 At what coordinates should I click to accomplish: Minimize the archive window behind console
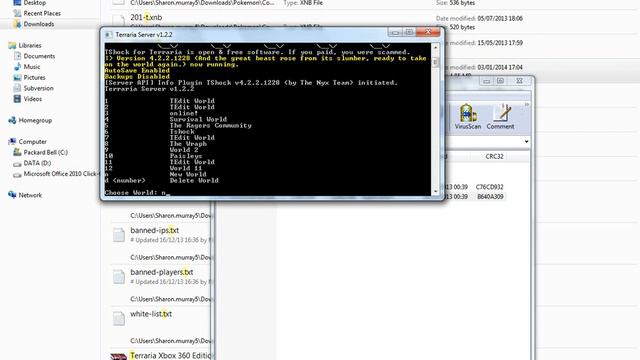coord(487,81)
